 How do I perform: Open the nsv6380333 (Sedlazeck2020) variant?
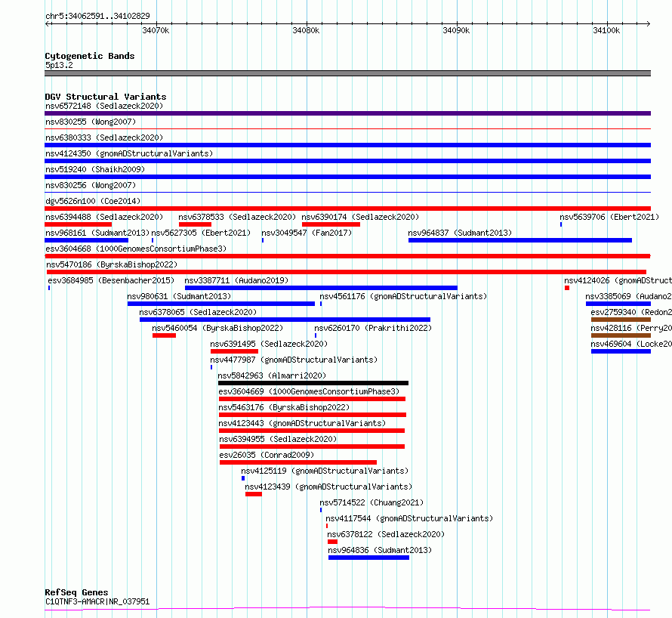coord(104,138)
